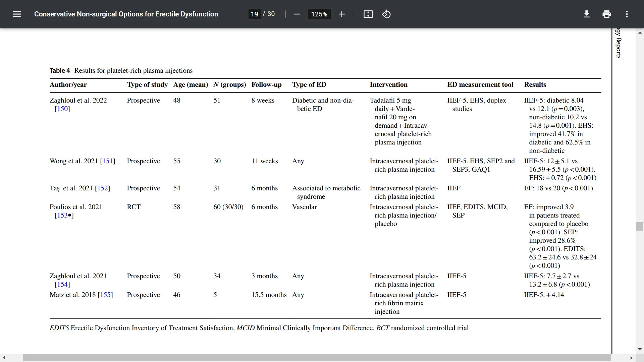The height and width of the screenshot is (362, 644).
Task: Click the 'Type of study' column header
Action: click(x=147, y=84)
